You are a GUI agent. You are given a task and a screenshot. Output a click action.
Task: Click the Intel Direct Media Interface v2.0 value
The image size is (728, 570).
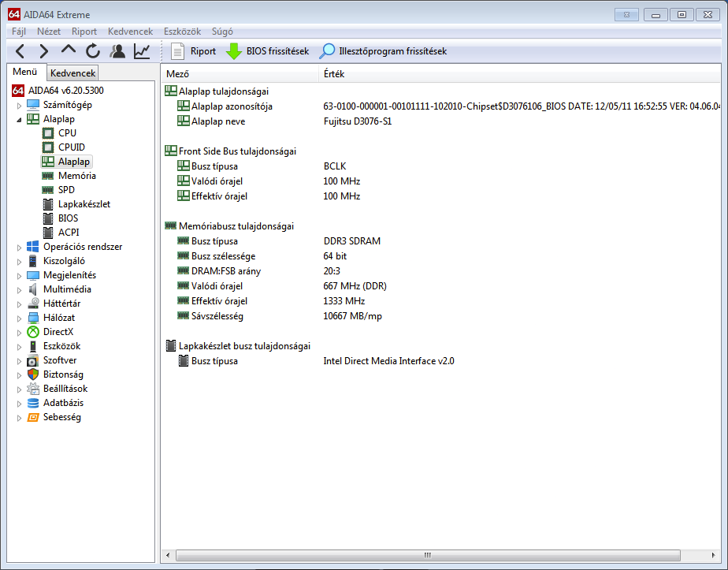coord(388,361)
